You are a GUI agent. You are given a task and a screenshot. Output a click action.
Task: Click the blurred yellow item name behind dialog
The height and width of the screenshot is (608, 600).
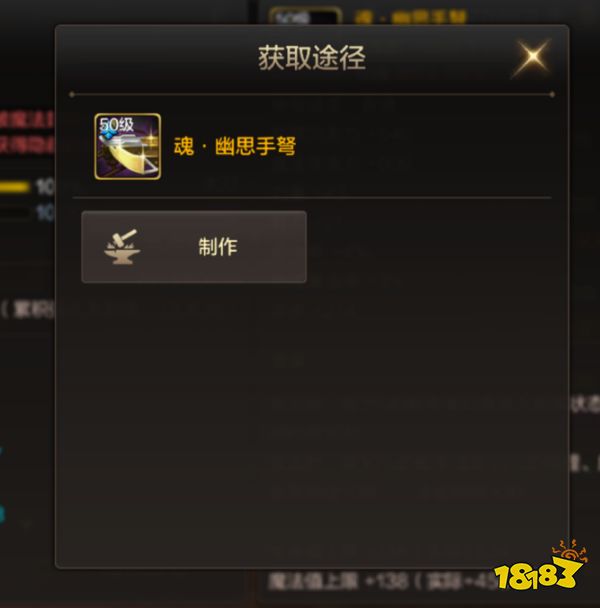coord(411,17)
